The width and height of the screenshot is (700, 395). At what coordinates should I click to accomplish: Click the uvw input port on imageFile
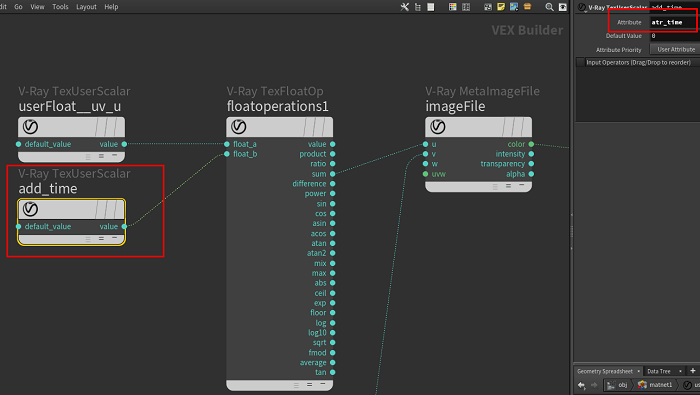tap(425, 174)
